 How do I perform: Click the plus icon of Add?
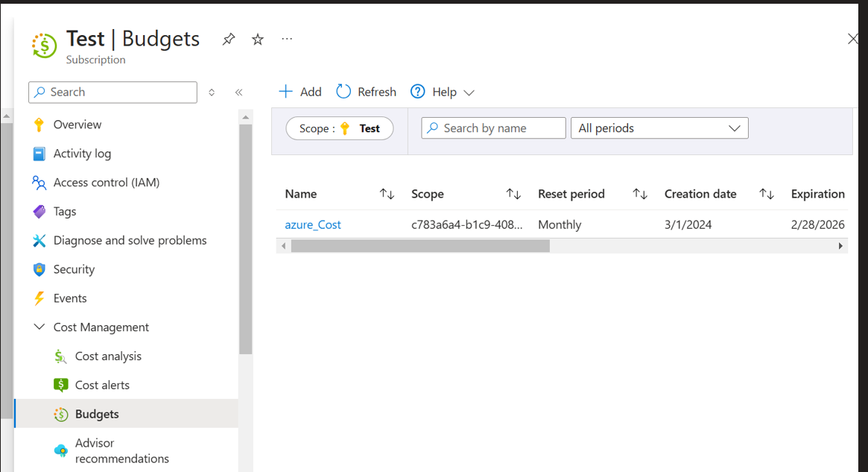pyautogui.click(x=285, y=92)
